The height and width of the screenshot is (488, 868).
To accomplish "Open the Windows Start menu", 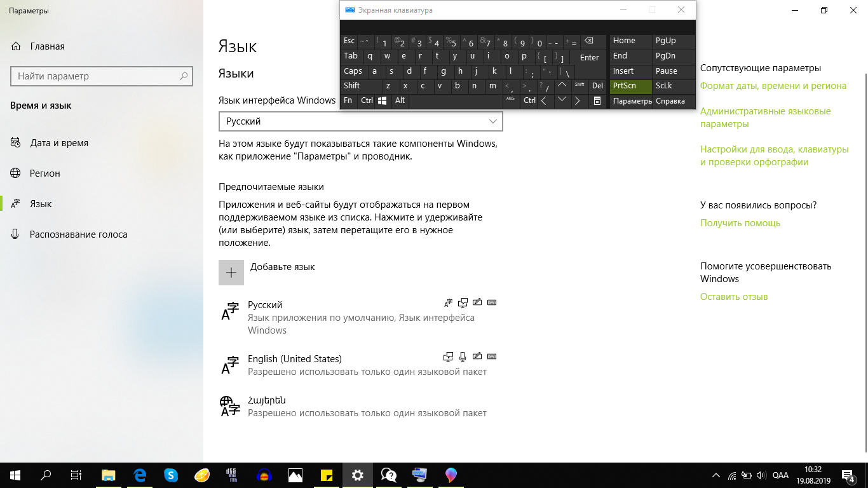I will click(x=15, y=475).
